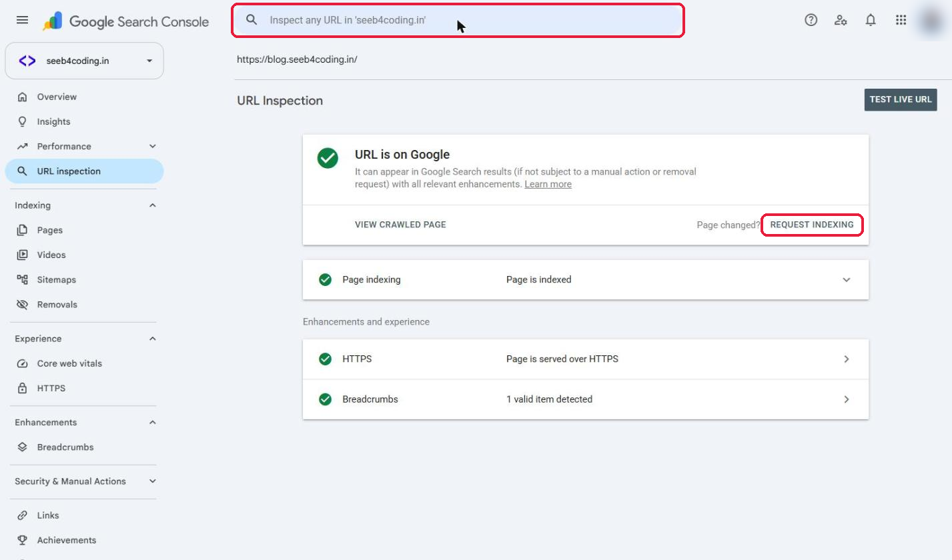This screenshot has height=560, width=952.
Task: Open the Learn more link
Action: [x=548, y=184]
